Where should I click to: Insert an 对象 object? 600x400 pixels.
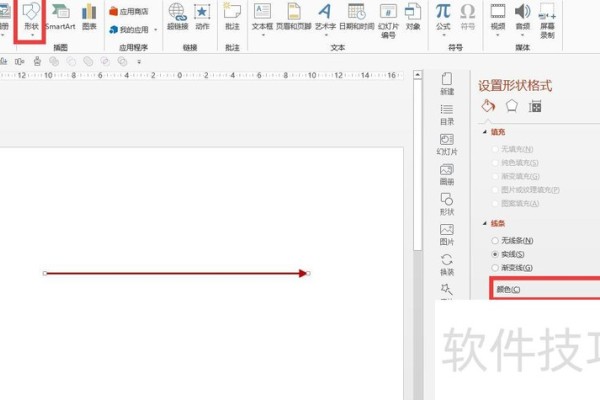[413, 17]
